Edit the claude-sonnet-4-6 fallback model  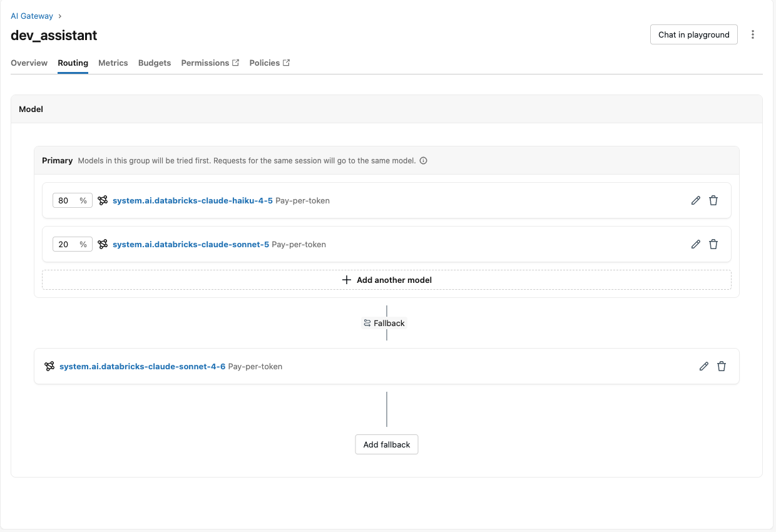[x=704, y=366]
